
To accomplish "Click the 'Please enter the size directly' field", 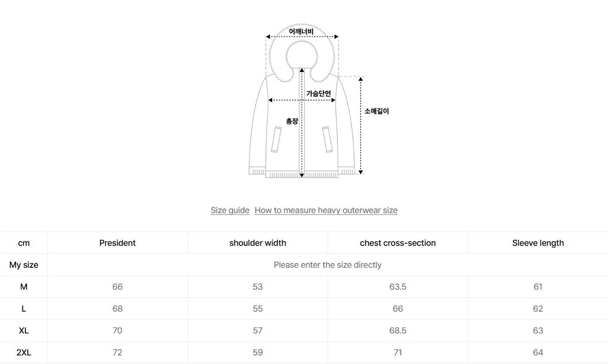I will click(x=328, y=265).
